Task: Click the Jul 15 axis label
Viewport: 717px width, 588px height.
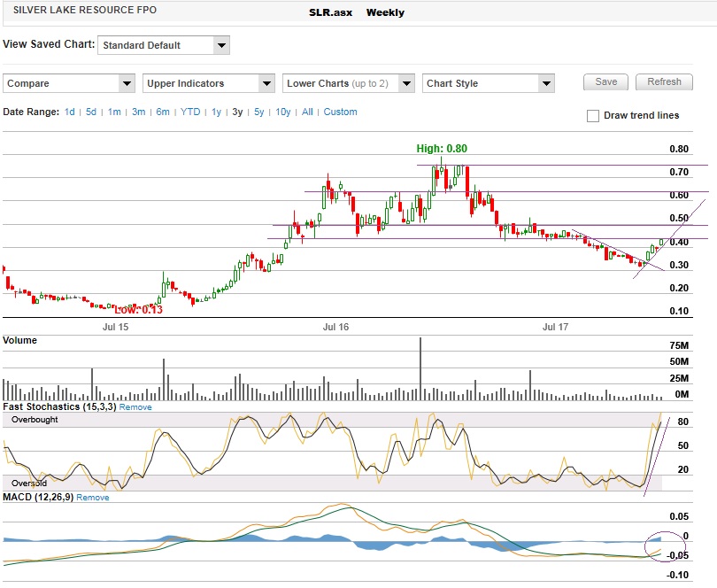Action: pos(116,327)
